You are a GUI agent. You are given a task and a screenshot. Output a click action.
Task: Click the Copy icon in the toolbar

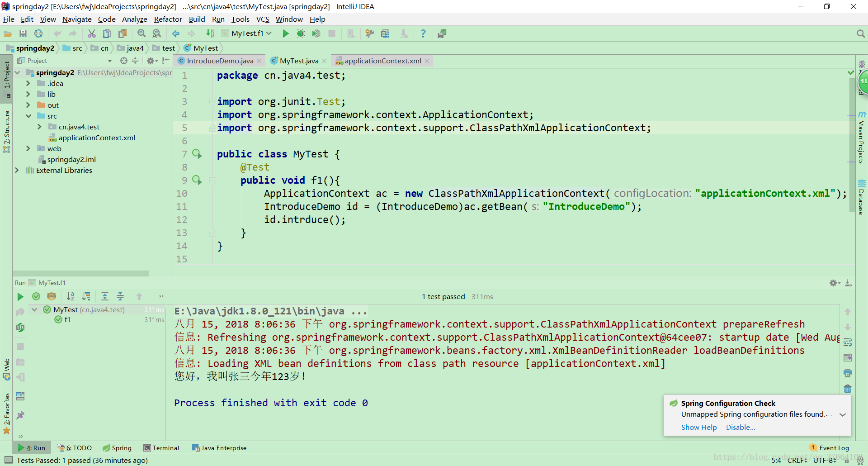[x=107, y=33]
